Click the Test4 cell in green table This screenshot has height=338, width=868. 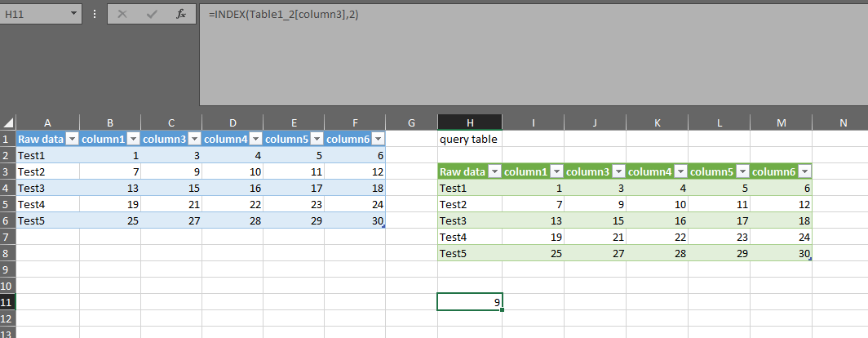[x=470, y=237]
